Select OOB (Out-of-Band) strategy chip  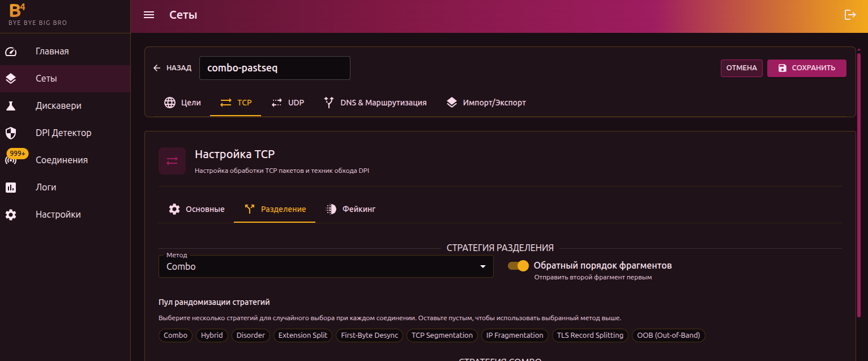coord(668,335)
